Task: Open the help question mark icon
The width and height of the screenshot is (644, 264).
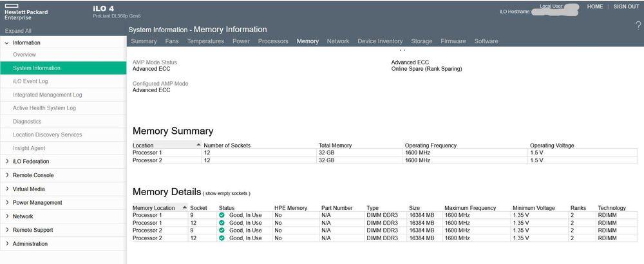Action: pyautogui.click(x=638, y=26)
